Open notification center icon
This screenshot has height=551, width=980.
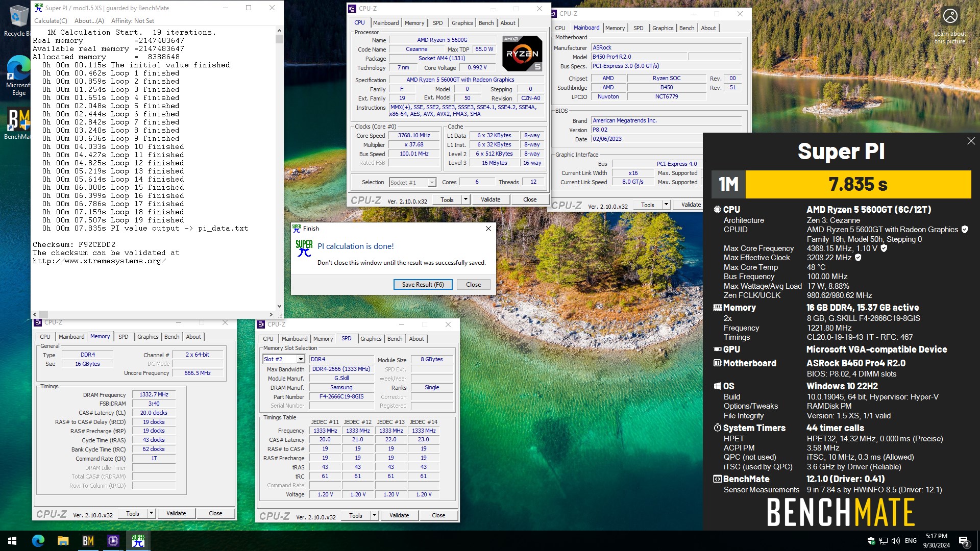pos(964,541)
